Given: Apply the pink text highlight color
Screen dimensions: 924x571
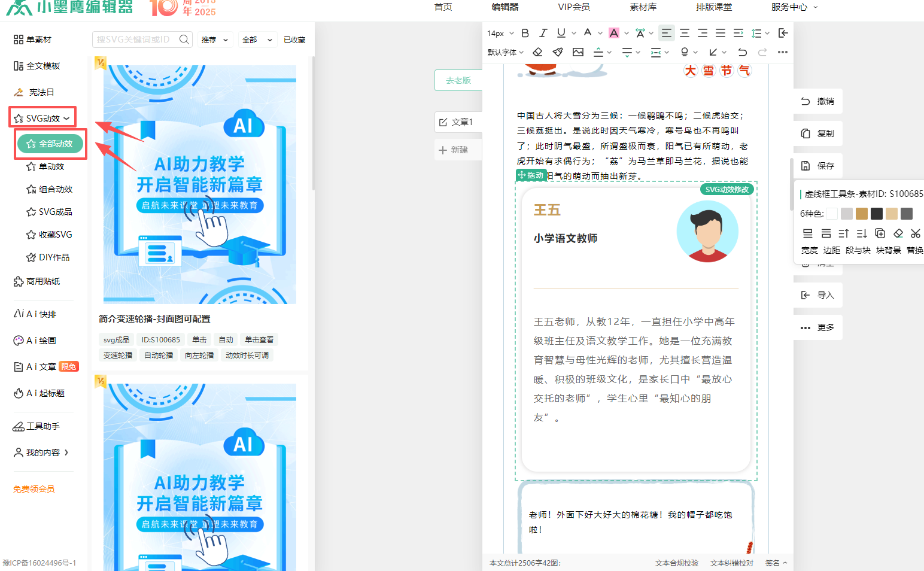Looking at the screenshot, I should [x=614, y=33].
